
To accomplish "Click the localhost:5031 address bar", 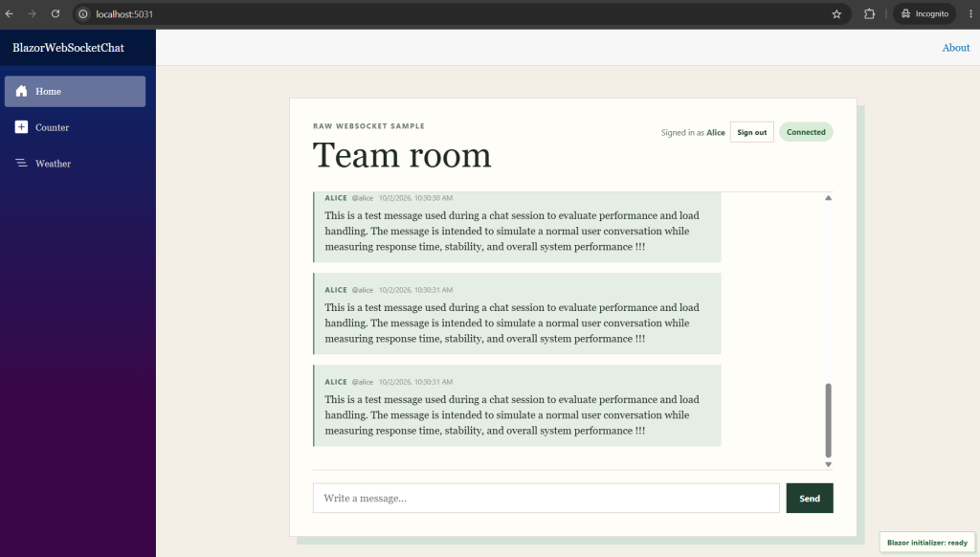I will coord(462,13).
